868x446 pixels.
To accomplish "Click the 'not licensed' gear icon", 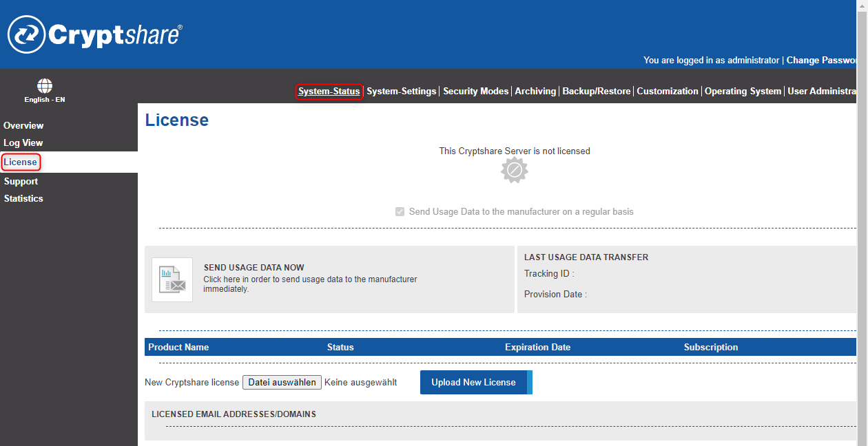I will [514, 169].
